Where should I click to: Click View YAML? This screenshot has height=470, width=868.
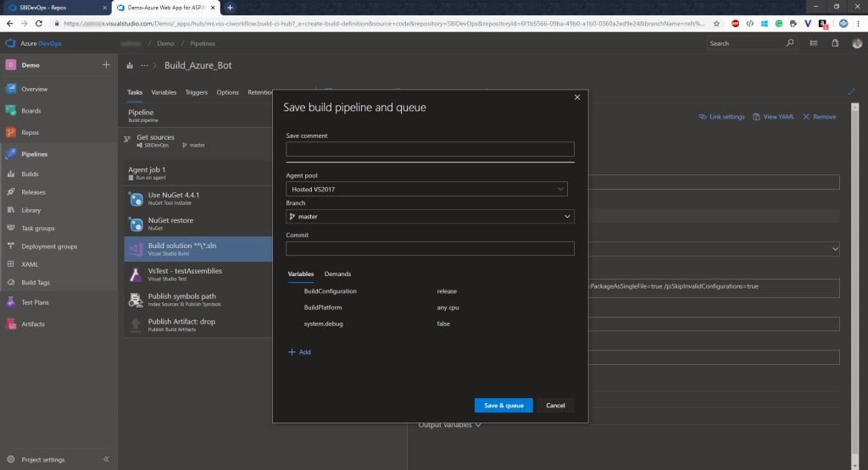click(x=773, y=117)
